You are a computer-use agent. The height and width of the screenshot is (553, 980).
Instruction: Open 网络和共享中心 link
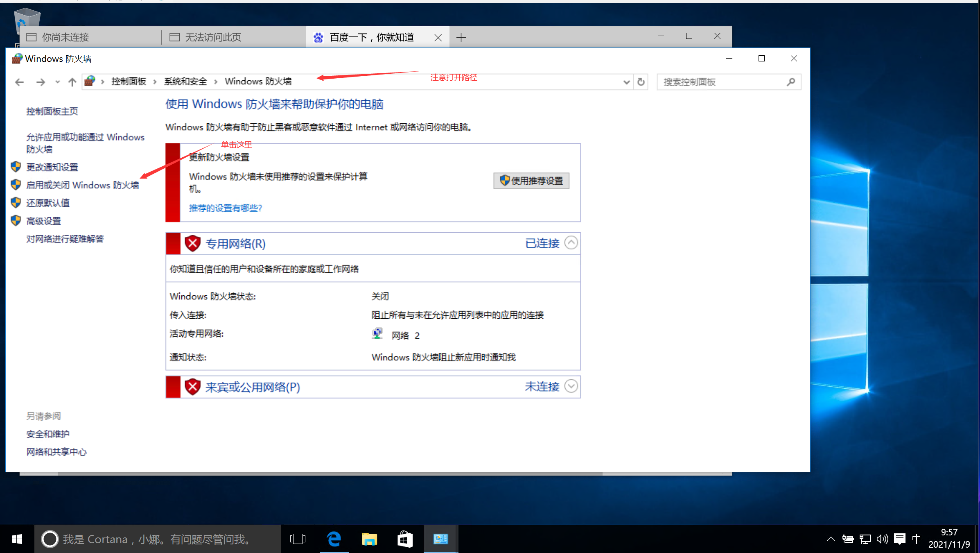click(x=56, y=452)
